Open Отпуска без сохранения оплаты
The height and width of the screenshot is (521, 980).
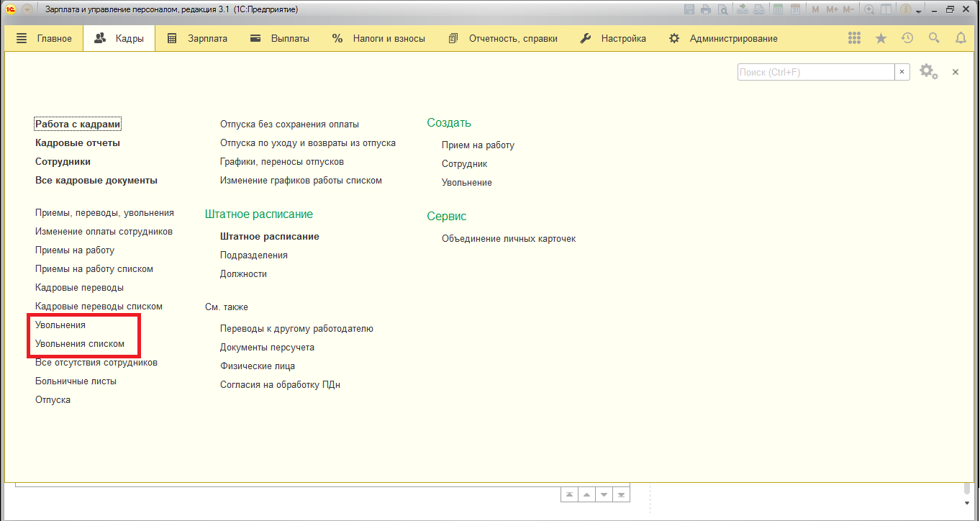pyautogui.click(x=289, y=124)
